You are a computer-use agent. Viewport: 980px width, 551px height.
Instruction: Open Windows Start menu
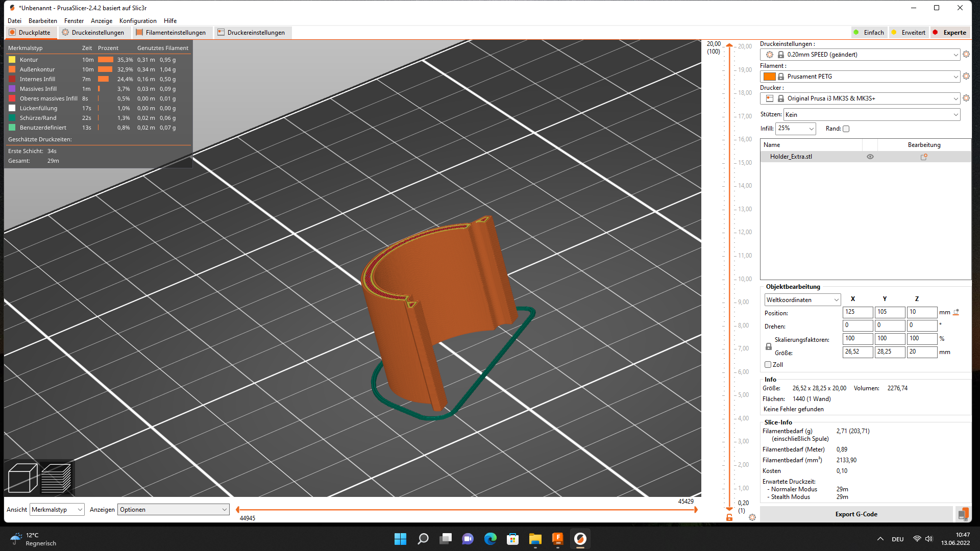(x=401, y=539)
